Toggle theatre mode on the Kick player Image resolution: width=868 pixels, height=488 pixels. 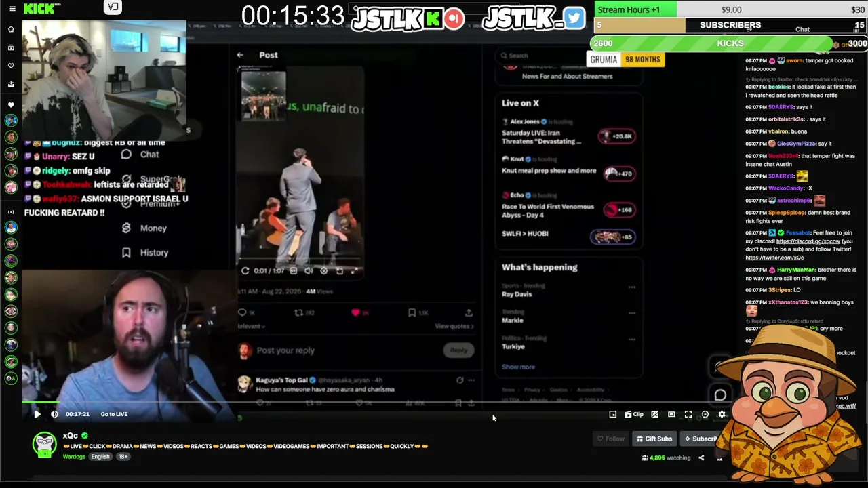point(671,414)
